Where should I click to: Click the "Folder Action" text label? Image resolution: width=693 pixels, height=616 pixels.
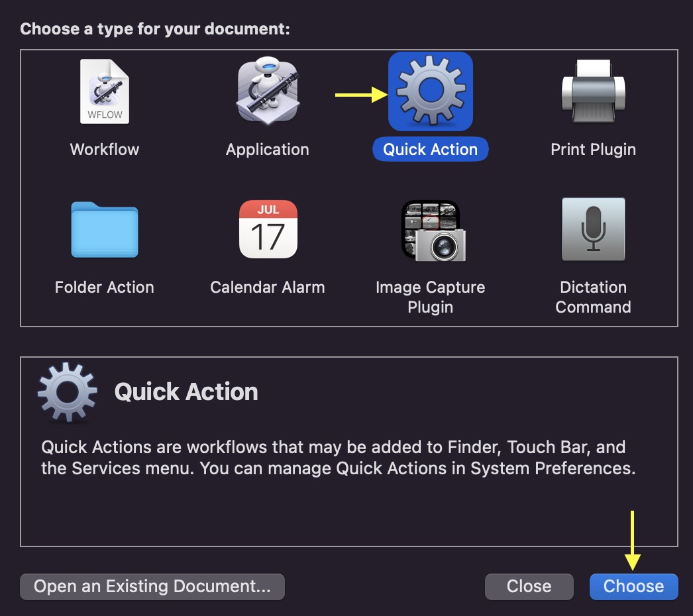(105, 287)
